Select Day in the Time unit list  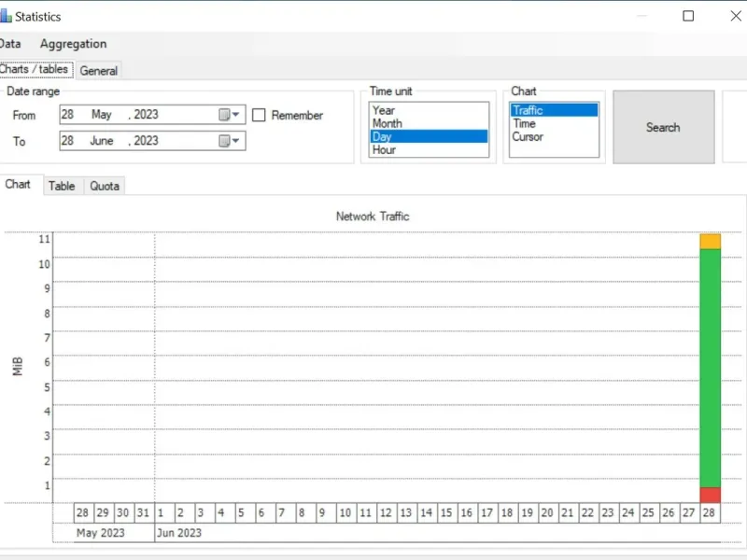pyautogui.click(x=429, y=136)
